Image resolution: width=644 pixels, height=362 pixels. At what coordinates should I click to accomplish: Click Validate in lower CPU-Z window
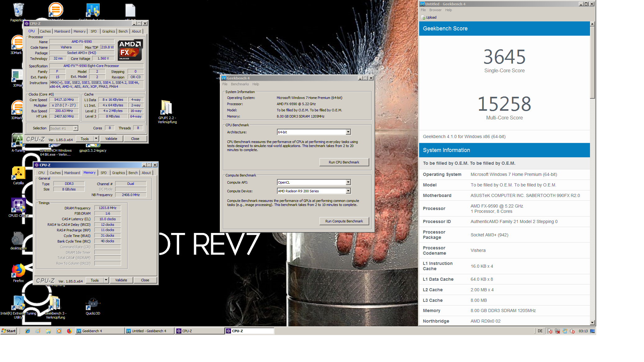pyautogui.click(x=121, y=280)
